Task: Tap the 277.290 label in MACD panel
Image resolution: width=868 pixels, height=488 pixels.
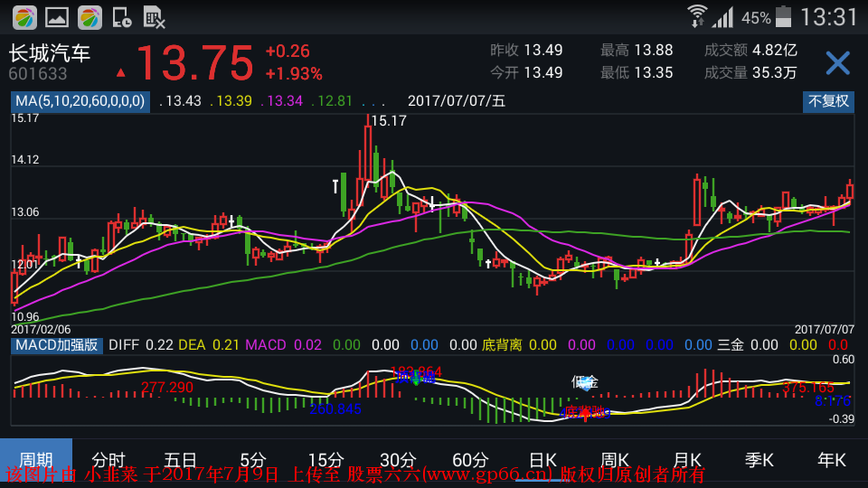Action: click(167, 388)
